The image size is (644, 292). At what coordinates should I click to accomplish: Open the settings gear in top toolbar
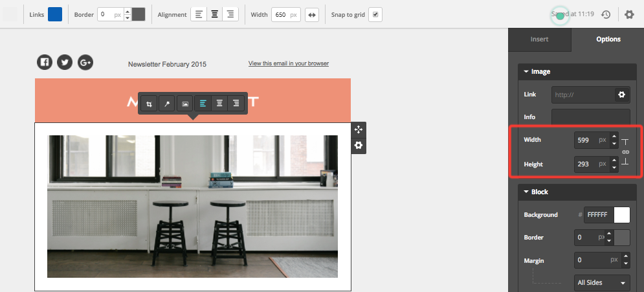coord(629,15)
